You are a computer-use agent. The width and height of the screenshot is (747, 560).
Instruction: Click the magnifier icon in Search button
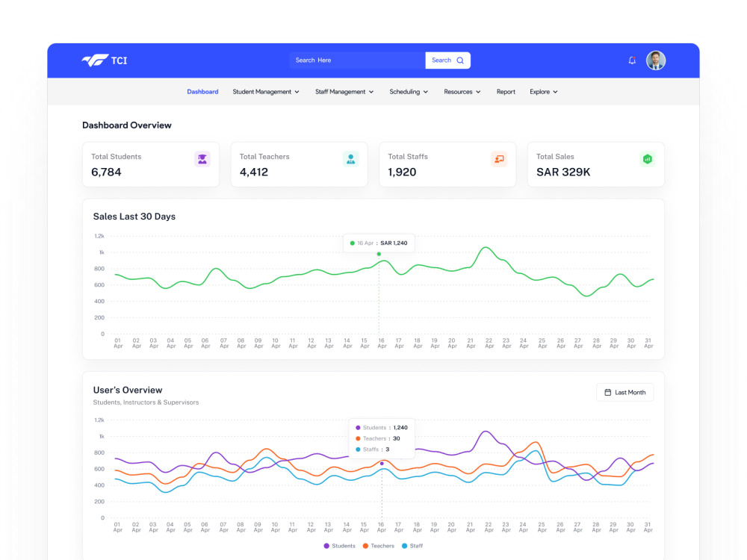(460, 60)
